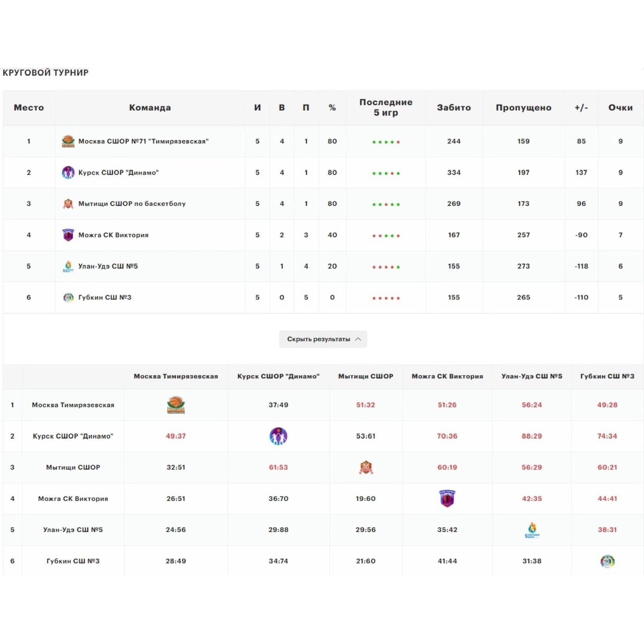Click the '+/-' column header
The image size is (644, 644).
pyautogui.click(x=581, y=107)
